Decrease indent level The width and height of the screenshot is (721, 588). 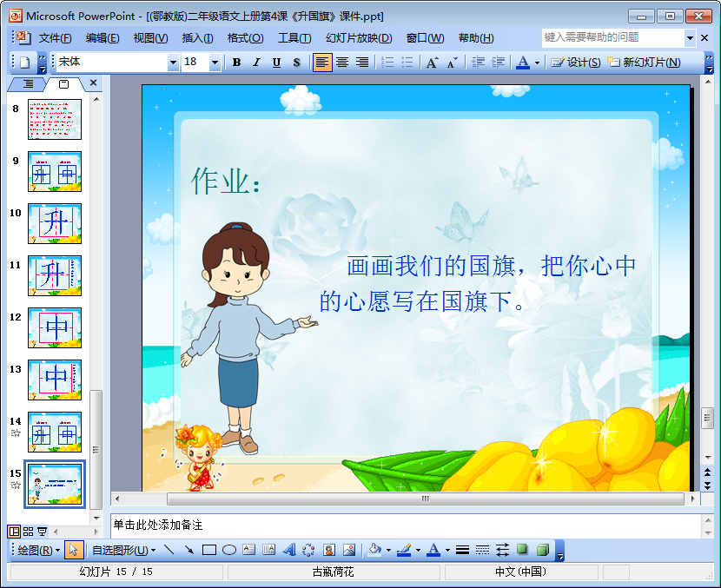pyautogui.click(x=479, y=62)
